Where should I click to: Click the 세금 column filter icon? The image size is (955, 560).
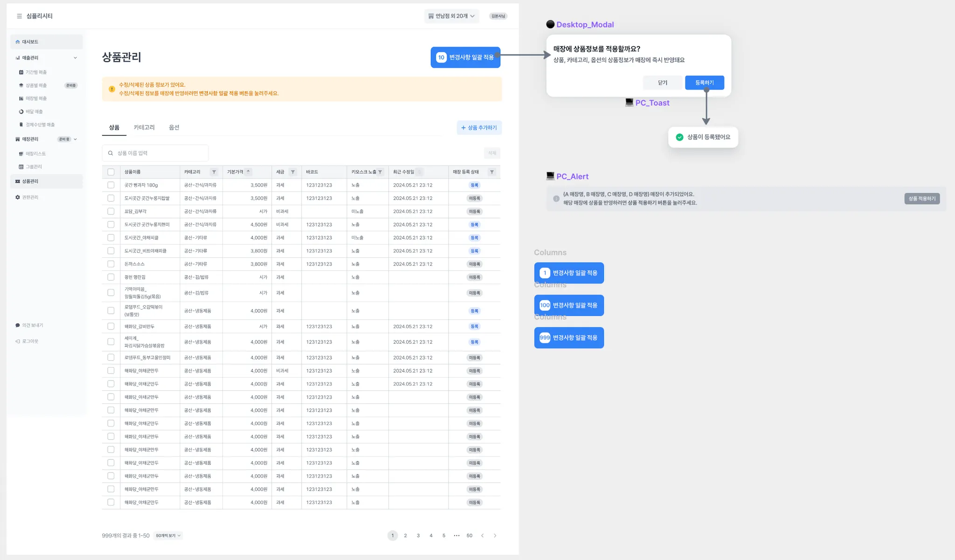point(293,172)
